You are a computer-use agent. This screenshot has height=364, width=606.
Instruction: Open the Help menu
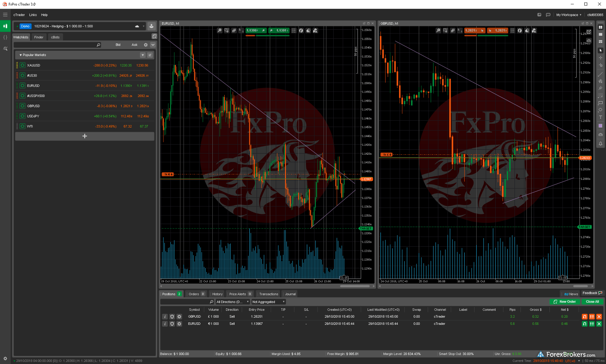click(44, 14)
